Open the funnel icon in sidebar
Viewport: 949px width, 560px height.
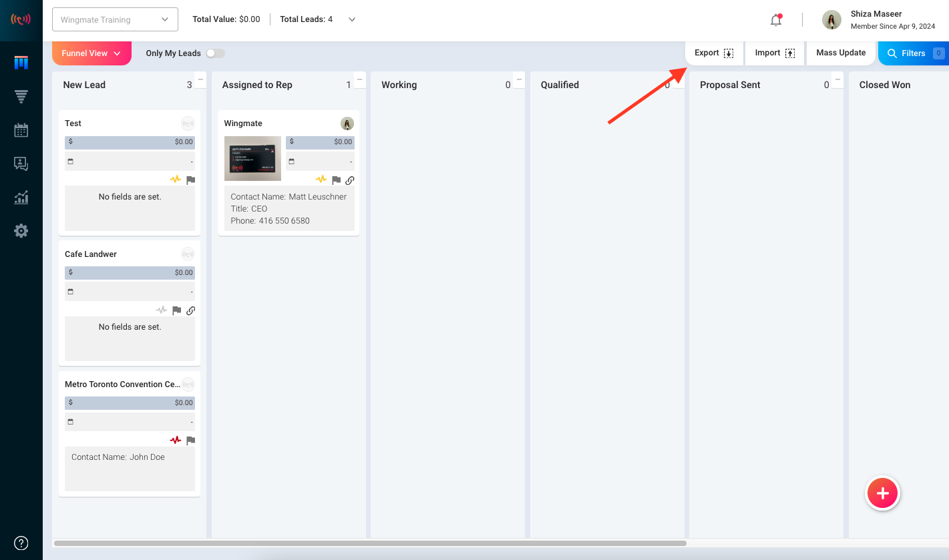[21, 97]
